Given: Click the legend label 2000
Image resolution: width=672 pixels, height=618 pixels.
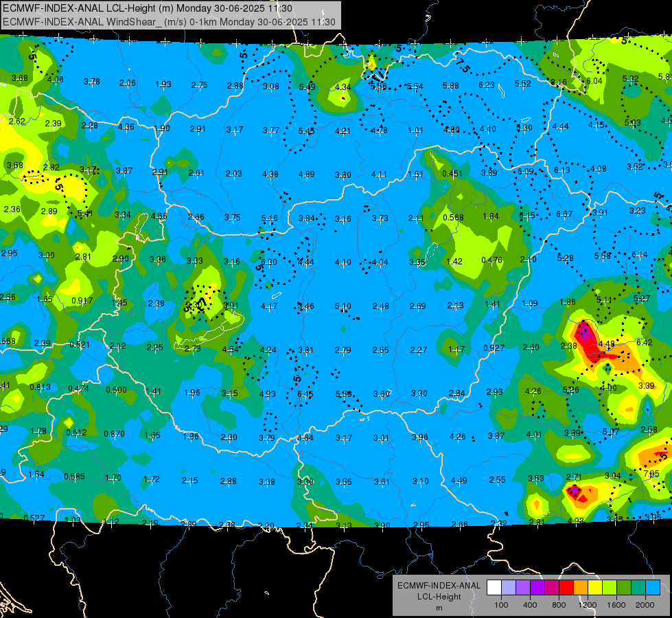Looking at the screenshot, I should (x=645, y=605).
